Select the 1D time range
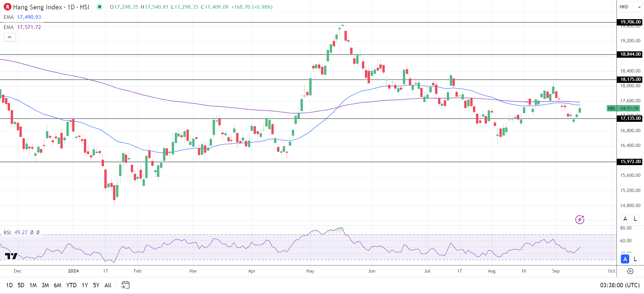The height and width of the screenshot is (294, 644). click(9, 285)
